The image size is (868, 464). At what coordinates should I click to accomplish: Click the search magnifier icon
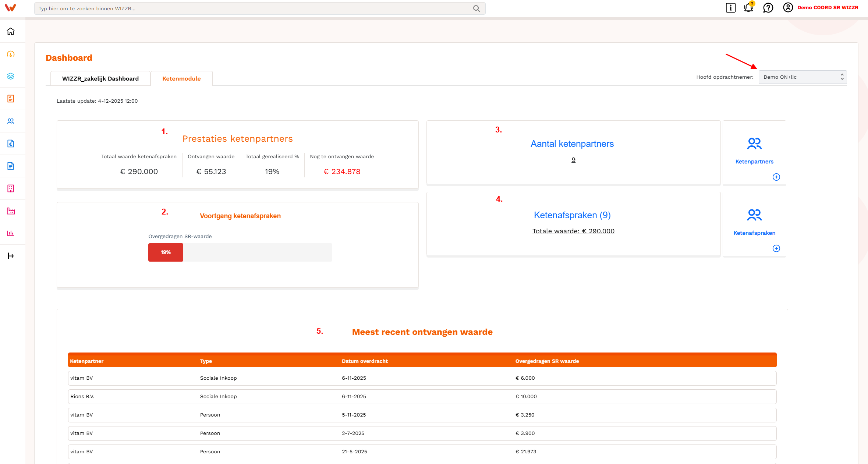(476, 8)
